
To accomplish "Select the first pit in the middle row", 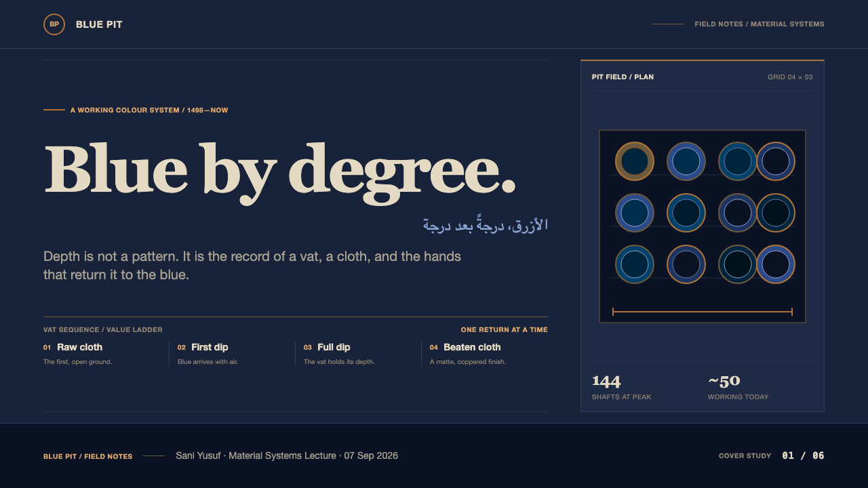I will [x=635, y=213].
